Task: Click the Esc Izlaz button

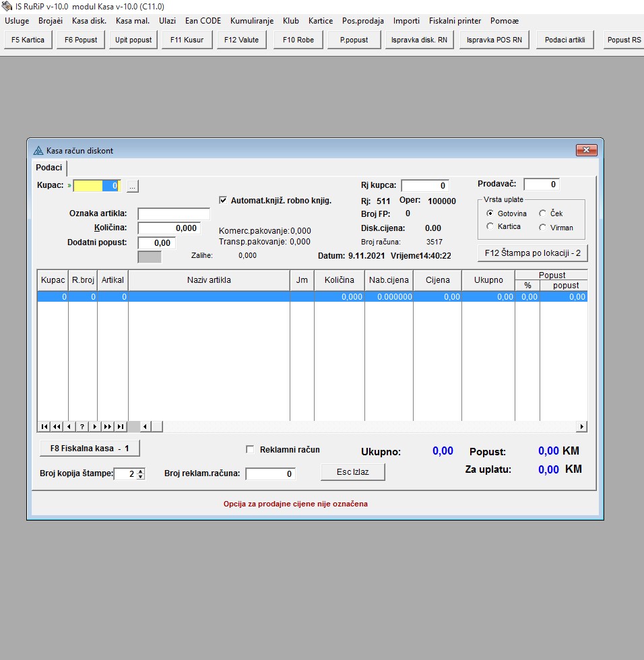Action: point(353,472)
